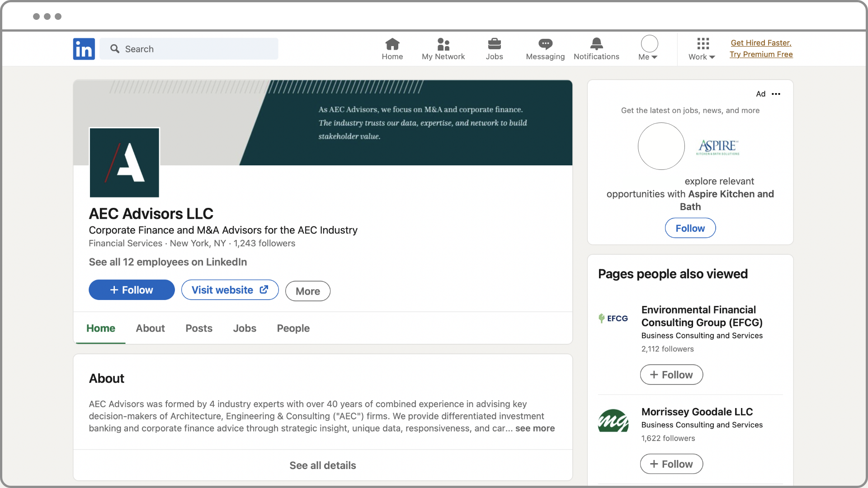Click the Morrissey Goodale logo

tap(613, 420)
